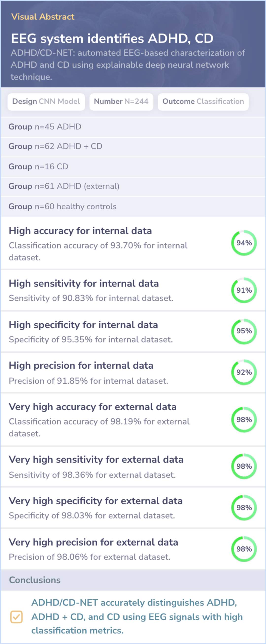Click the 92% precision progress ring
The image size is (266, 644).
click(244, 372)
